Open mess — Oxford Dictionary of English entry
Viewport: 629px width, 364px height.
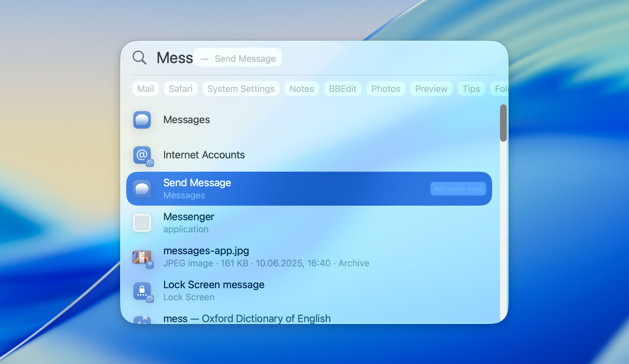(247, 318)
